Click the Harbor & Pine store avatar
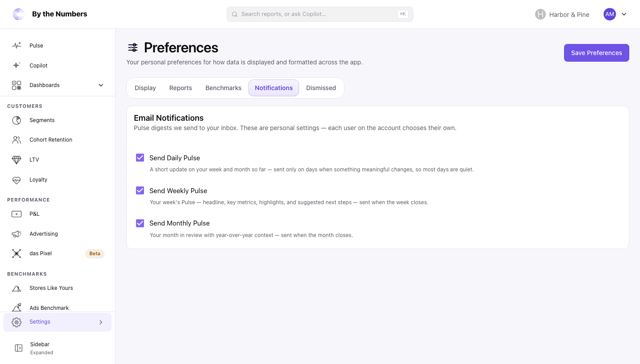Image resolution: width=640 pixels, height=364 pixels. [540, 14]
